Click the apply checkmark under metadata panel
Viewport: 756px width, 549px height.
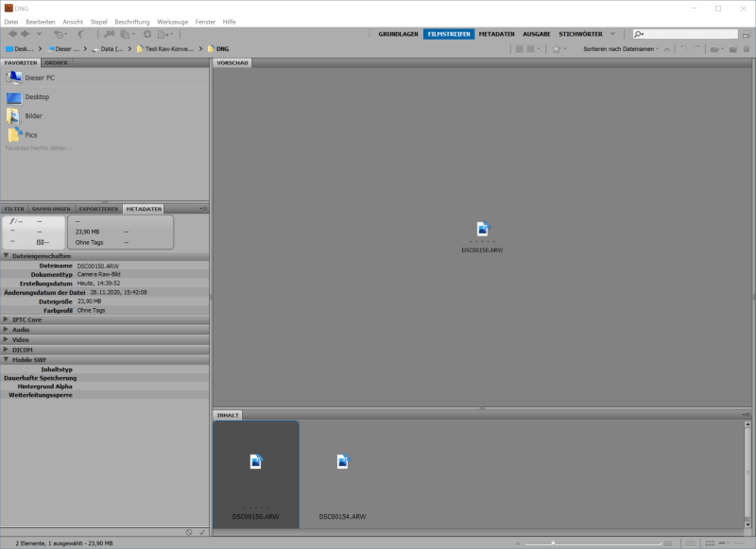coord(202,532)
